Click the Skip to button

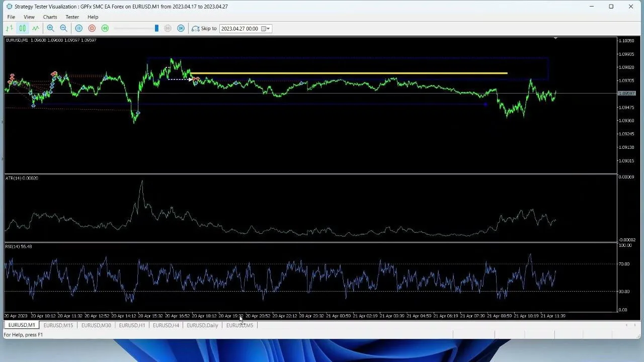(x=204, y=29)
